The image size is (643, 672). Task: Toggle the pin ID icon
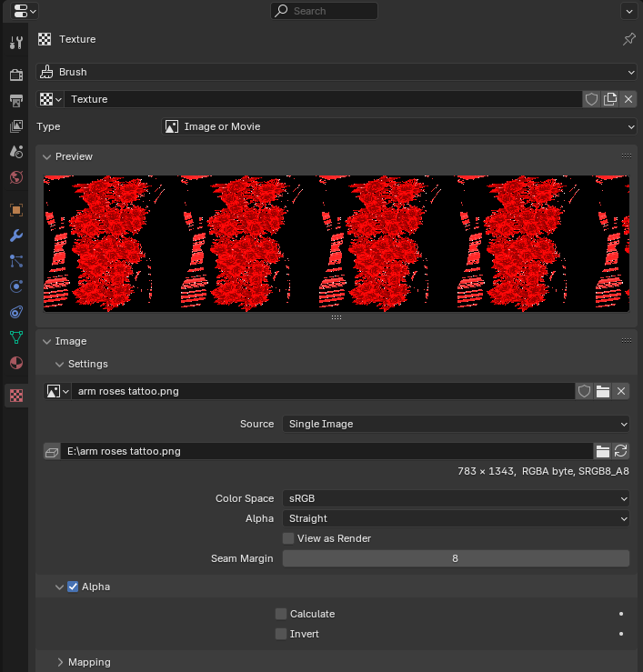point(628,39)
